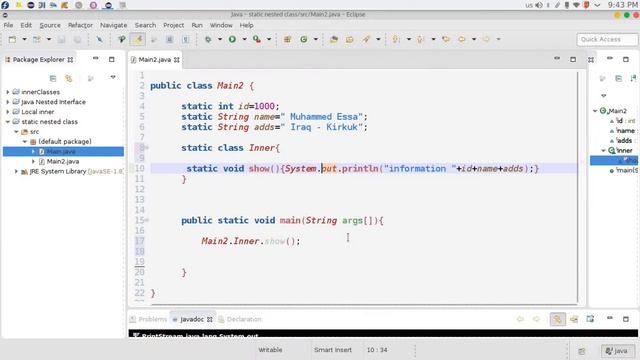This screenshot has width=640, height=360.
Task: Open the Run configurations dropdown arrow
Action: pyautogui.click(x=244, y=39)
